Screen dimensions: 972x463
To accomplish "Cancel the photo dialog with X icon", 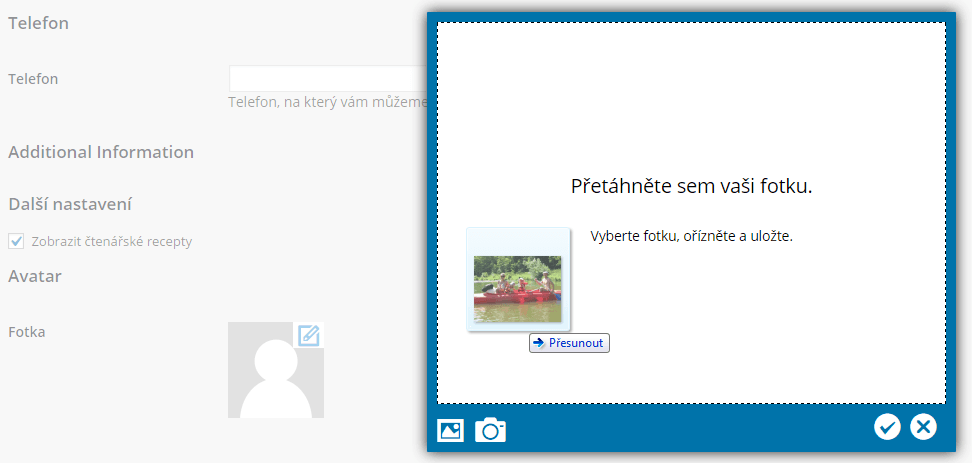I will (x=924, y=427).
